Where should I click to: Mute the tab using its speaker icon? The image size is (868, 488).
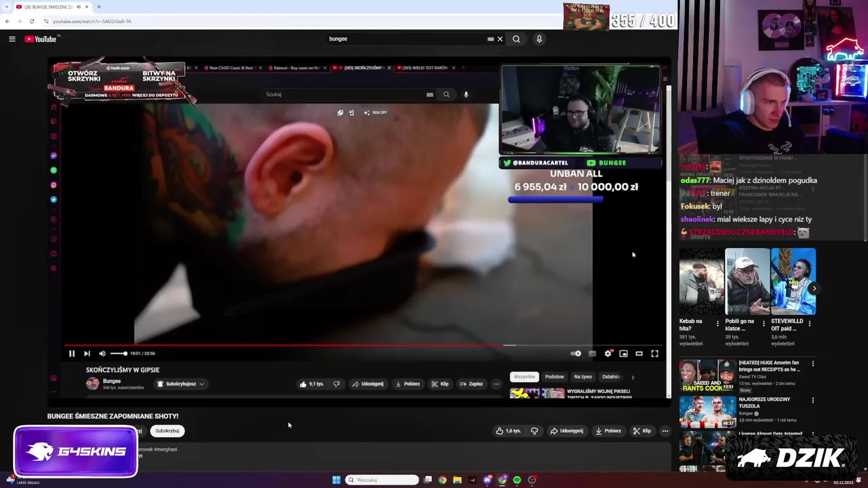[78, 7]
